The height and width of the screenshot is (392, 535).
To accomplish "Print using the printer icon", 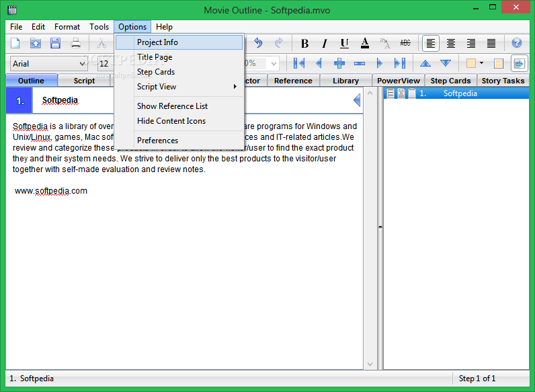I will (76, 43).
